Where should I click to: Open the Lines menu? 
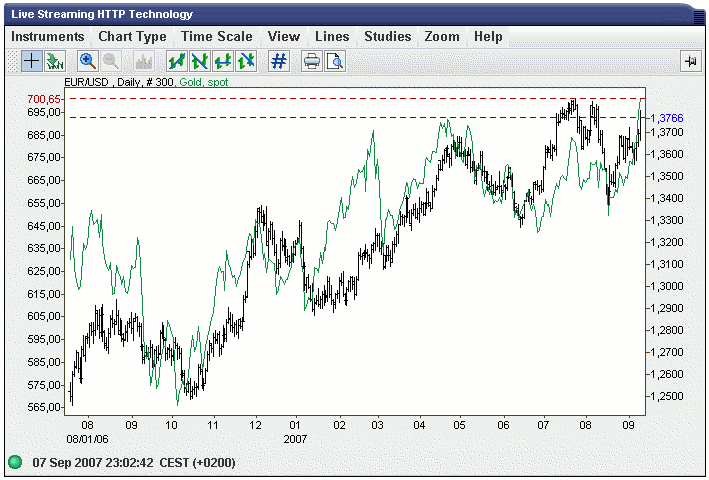[x=332, y=37]
